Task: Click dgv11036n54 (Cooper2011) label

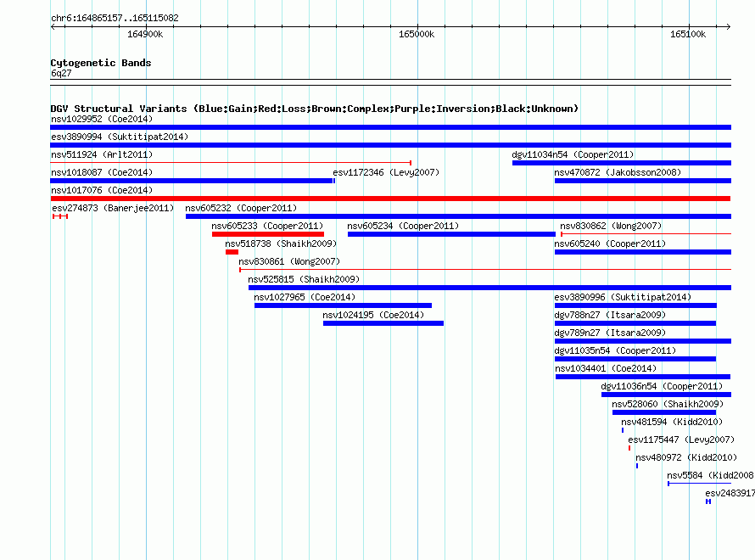Action: click(x=662, y=386)
